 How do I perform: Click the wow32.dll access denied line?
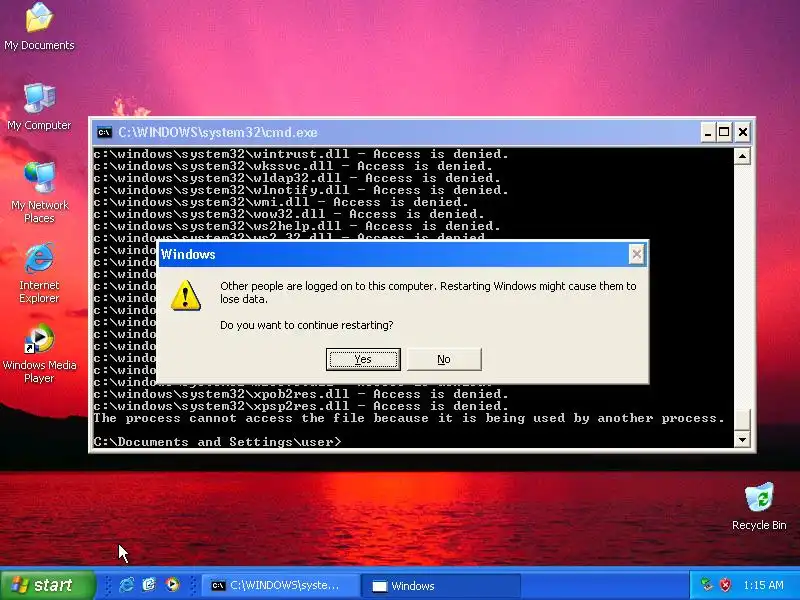[x=289, y=214]
